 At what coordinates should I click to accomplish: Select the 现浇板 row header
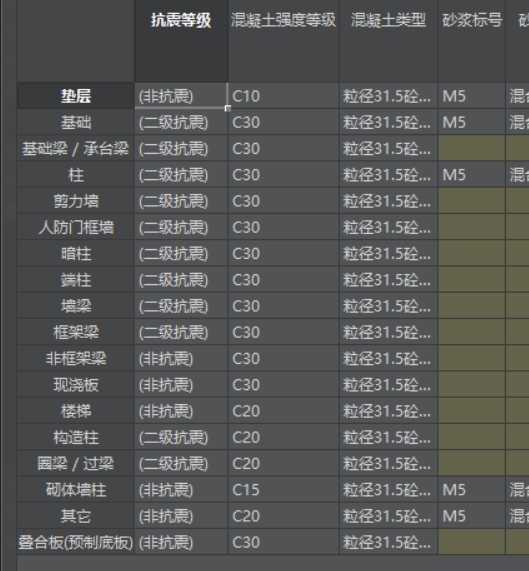tap(76, 385)
